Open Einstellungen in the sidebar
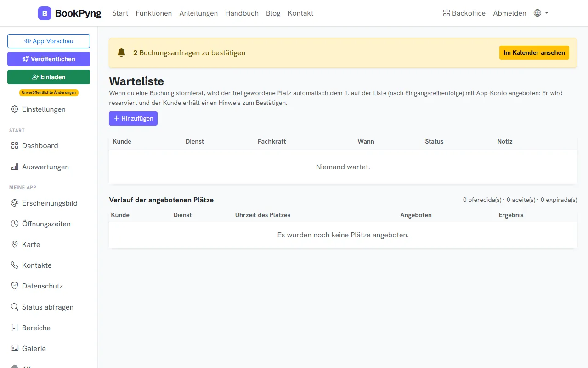The image size is (588, 368). point(49,109)
